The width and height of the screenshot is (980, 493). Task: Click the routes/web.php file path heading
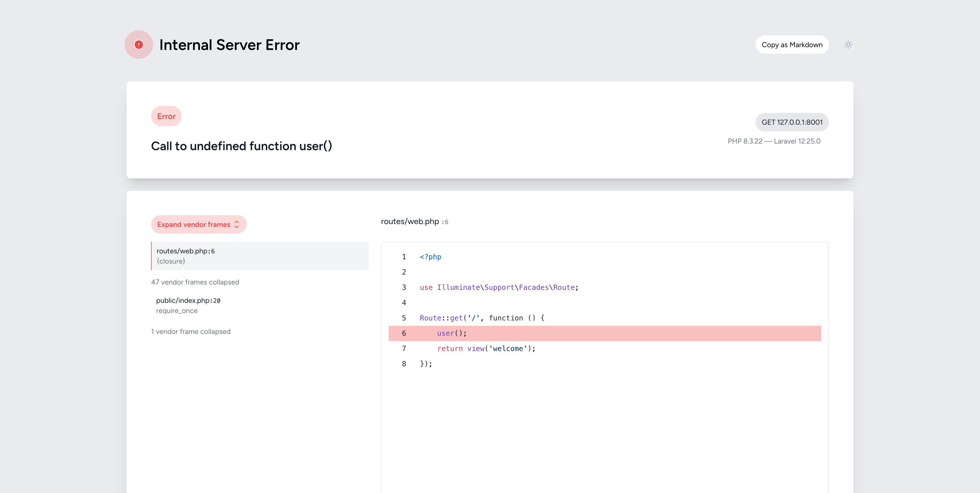point(410,222)
